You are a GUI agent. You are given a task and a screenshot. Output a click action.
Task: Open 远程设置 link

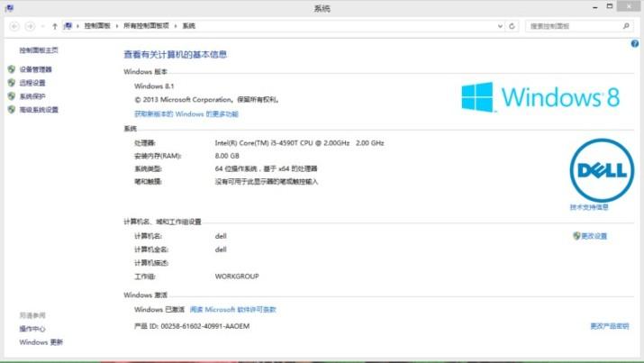click(32, 83)
